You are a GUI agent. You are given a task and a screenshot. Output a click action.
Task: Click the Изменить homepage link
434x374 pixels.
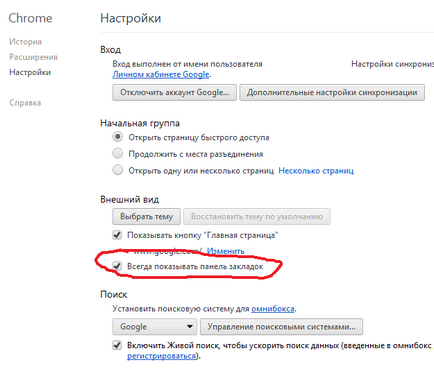(226, 251)
